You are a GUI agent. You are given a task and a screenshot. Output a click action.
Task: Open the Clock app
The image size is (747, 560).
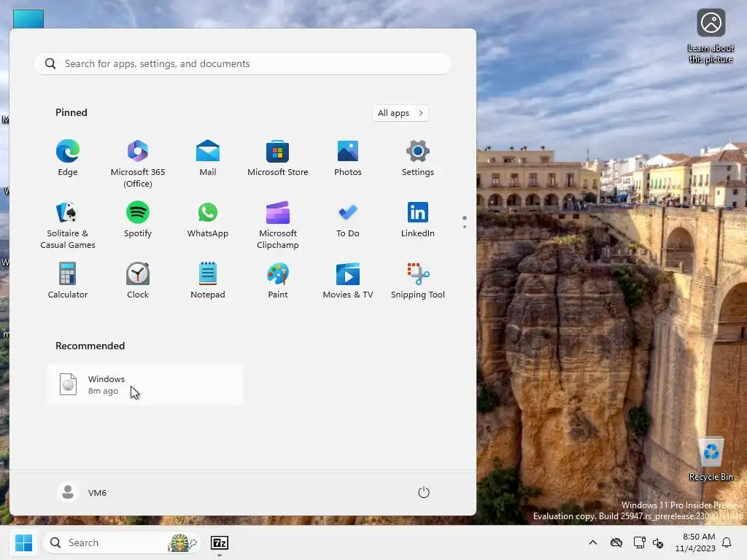coord(138,281)
